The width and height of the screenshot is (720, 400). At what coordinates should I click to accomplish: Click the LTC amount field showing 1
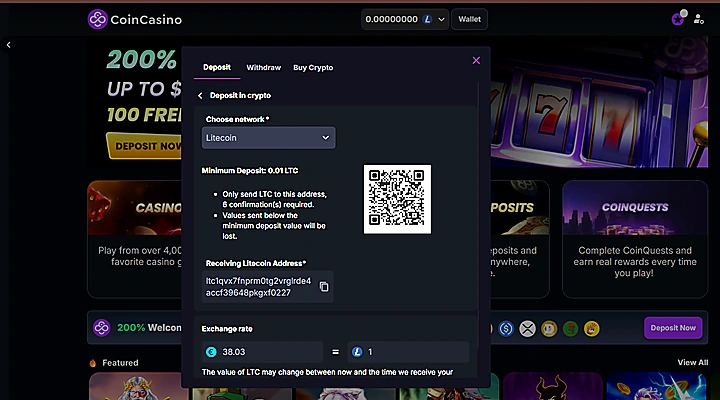pyautogui.click(x=408, y=352)
